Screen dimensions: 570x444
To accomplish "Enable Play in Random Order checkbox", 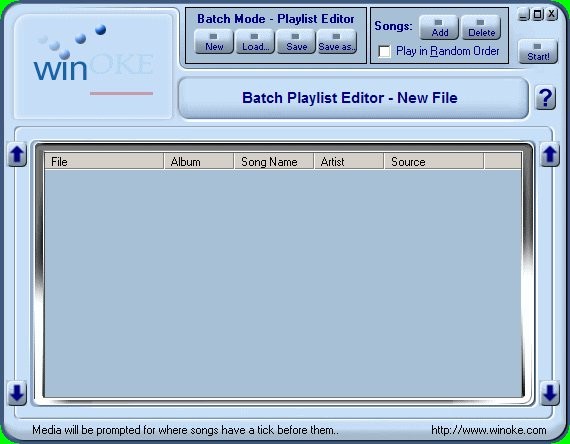I will pos(384,51).
